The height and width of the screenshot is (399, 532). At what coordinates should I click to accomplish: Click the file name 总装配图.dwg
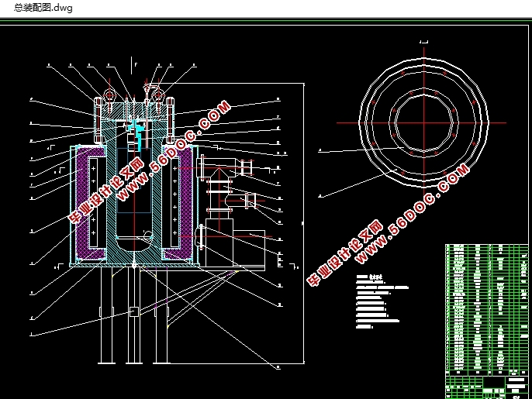[x=43, y=8]
